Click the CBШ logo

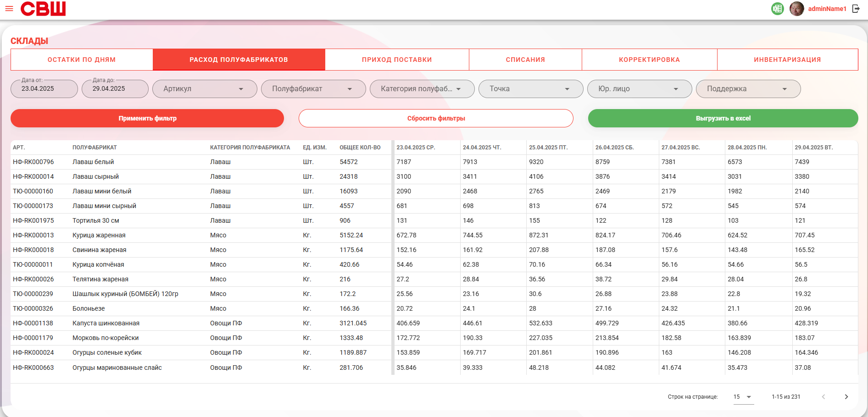(x=43, y=9)
